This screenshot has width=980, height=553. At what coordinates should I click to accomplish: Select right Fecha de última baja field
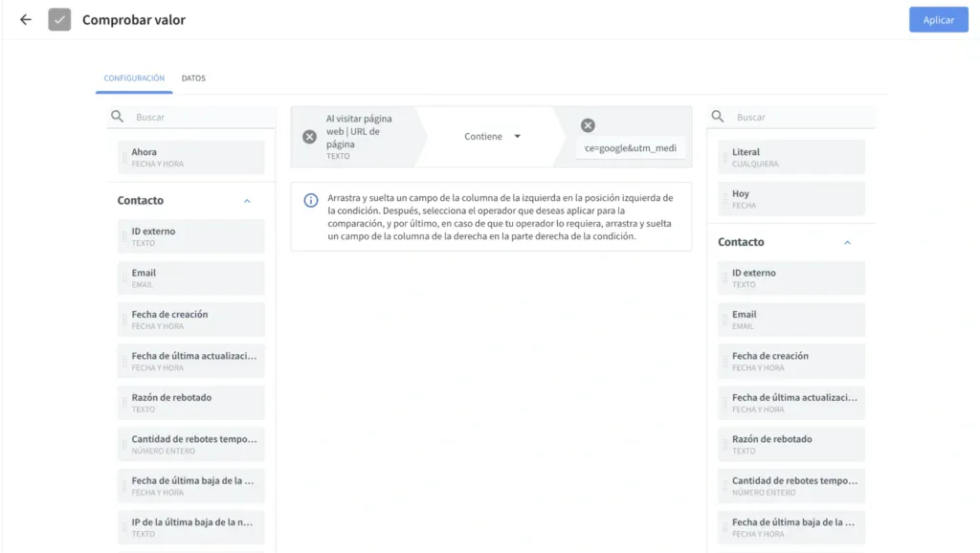click(x=791, y=527)
